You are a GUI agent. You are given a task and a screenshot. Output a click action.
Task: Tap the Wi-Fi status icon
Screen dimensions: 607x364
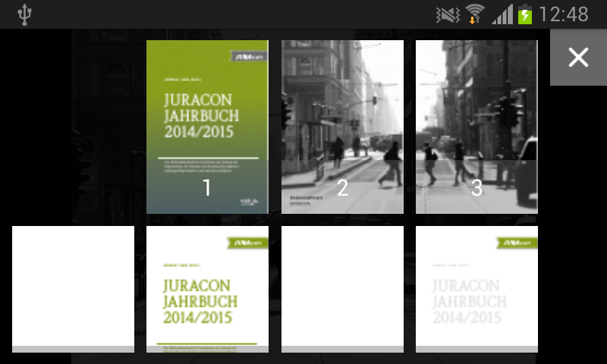click(x=475, y=14)
